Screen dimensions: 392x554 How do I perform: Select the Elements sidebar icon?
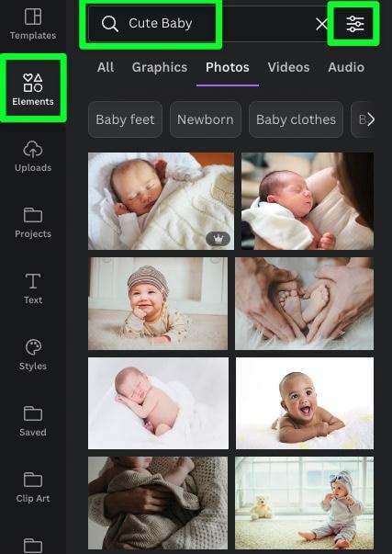(33, 89)
